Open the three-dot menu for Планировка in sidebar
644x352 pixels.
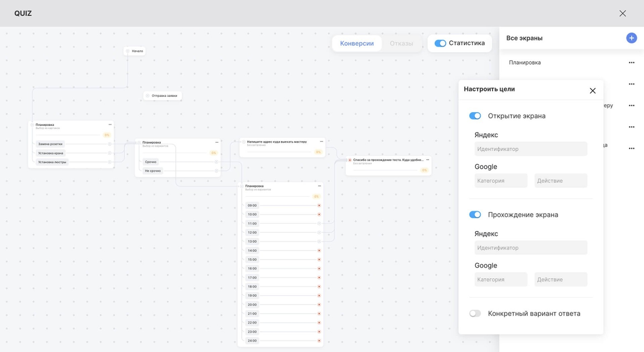(631, 63)
